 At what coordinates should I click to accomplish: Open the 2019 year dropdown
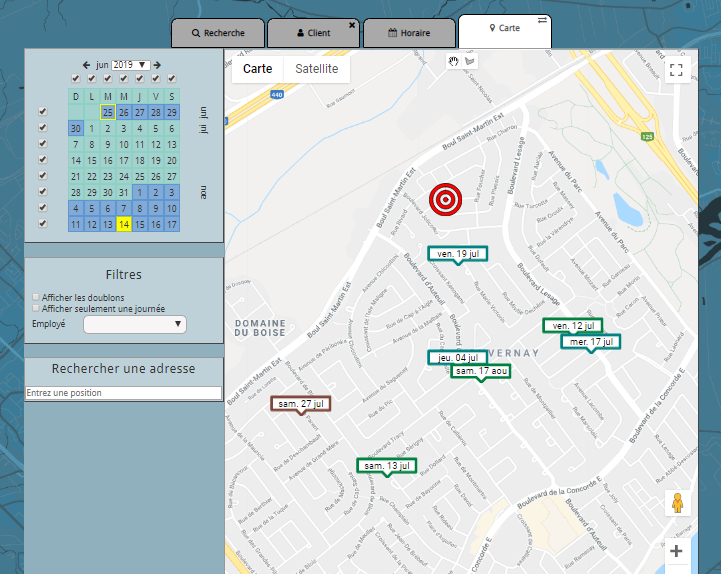(130, 65)
